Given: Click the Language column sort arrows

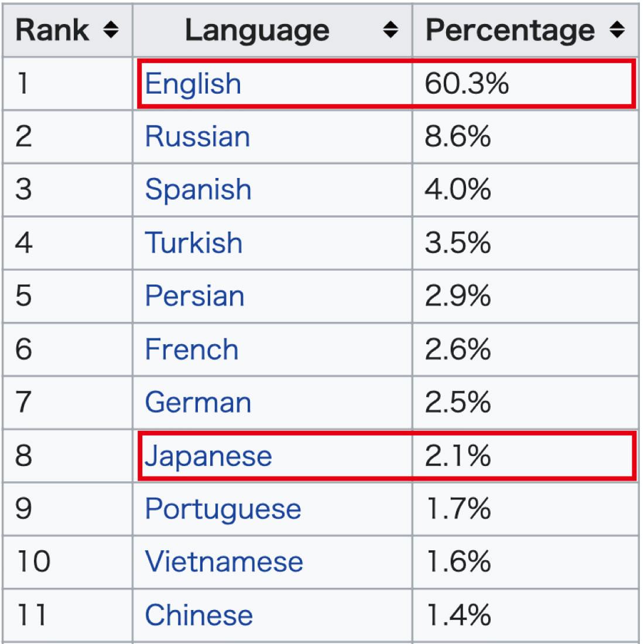Looking at the screenshot, I should click(x=390, y=30).
